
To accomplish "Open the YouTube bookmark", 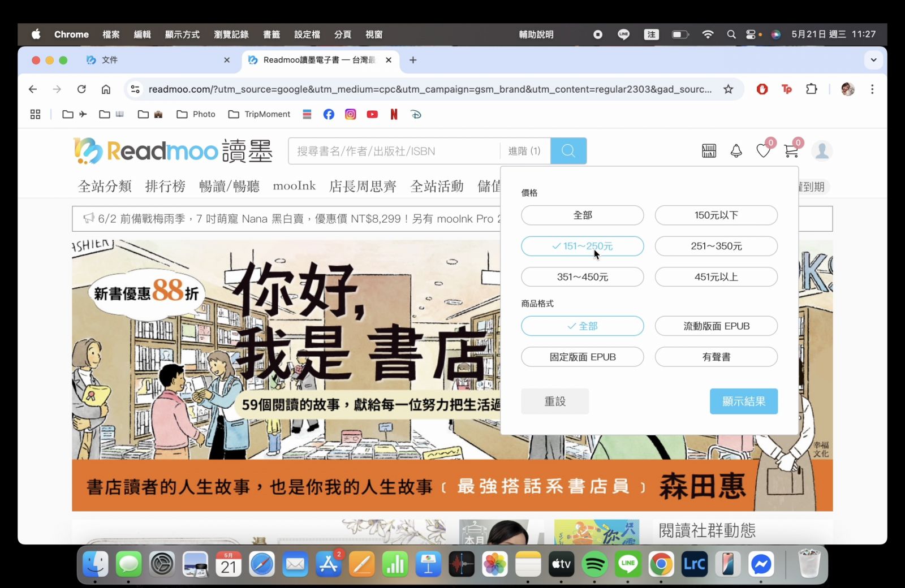I will click(372, 114).
